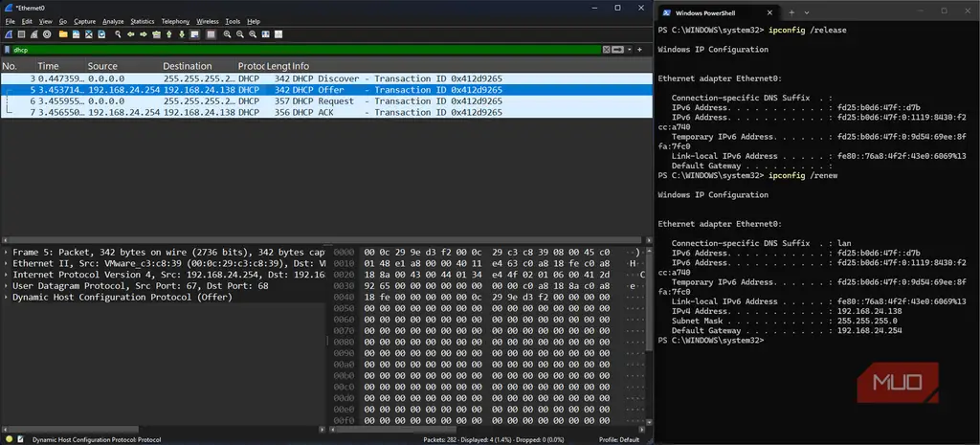Click the dhcp display filter field
Viewport: 980px width, 445px height.
pos(306,50)
